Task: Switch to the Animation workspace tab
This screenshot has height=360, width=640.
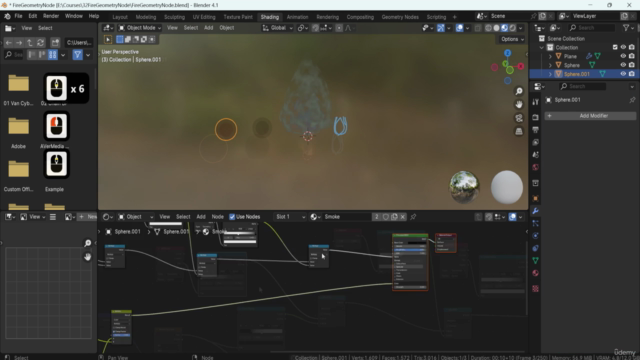Action: point(297,17)
